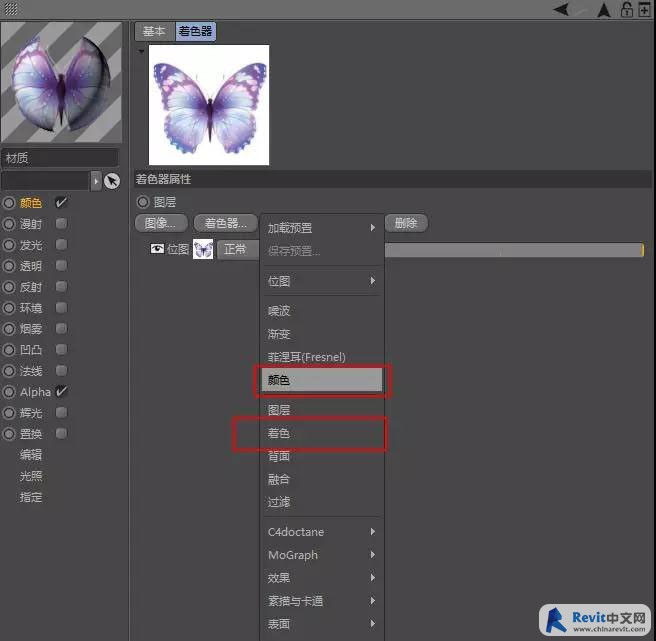Click the radio circle beside 漫射 channel
Viewport: 656px width, 641px height.
click(x=9, y=224)
